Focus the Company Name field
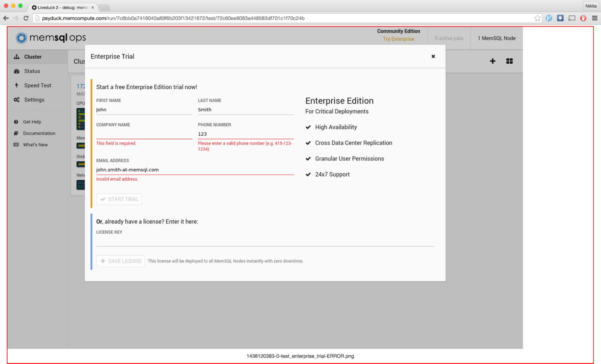 (144, 134)
